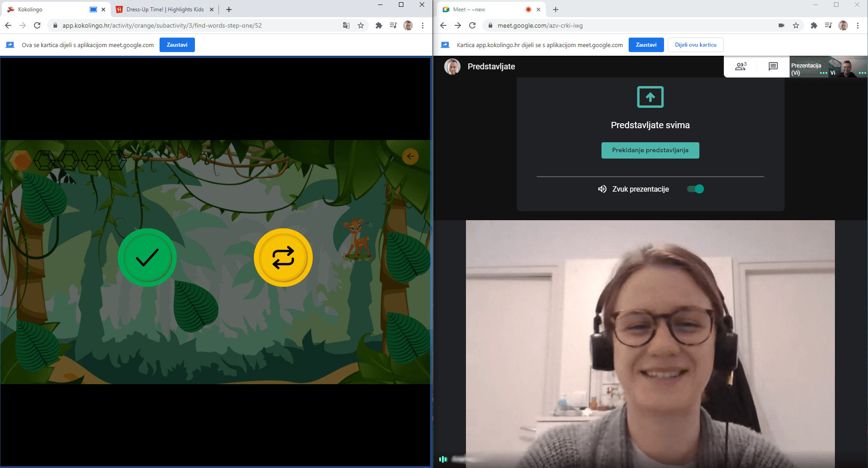Image resolution: width=868 pixels, height=468 pixels.
Task: Open media control icon in Meet window
Action: [x=829, y=25]
